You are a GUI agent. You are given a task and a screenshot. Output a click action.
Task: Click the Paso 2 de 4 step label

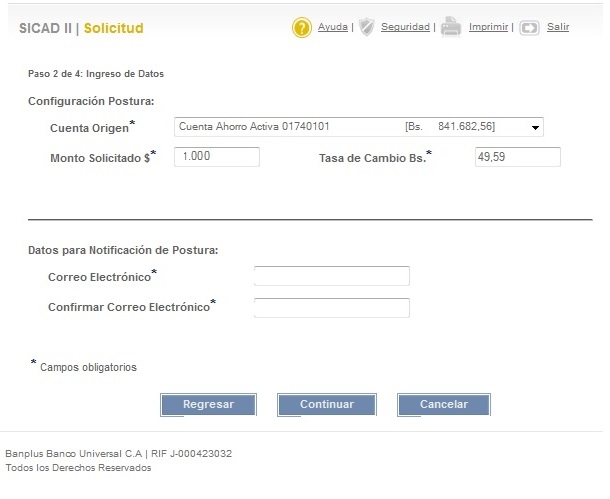96,74
